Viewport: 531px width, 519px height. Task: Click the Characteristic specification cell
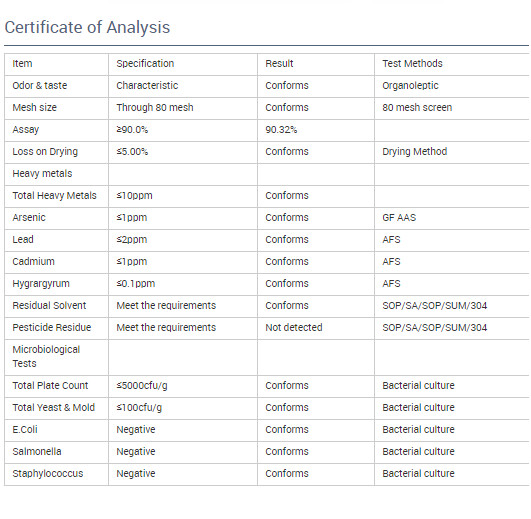(147, 86)
